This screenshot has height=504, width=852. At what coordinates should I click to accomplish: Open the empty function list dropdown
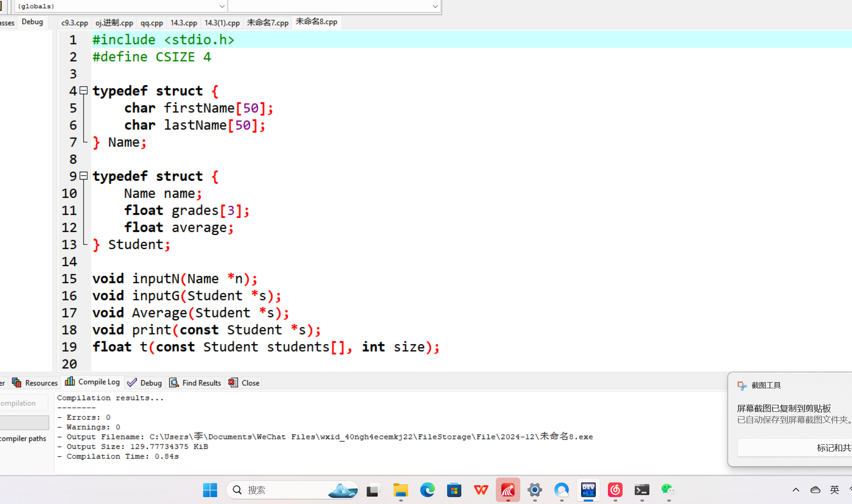point(435,6)
